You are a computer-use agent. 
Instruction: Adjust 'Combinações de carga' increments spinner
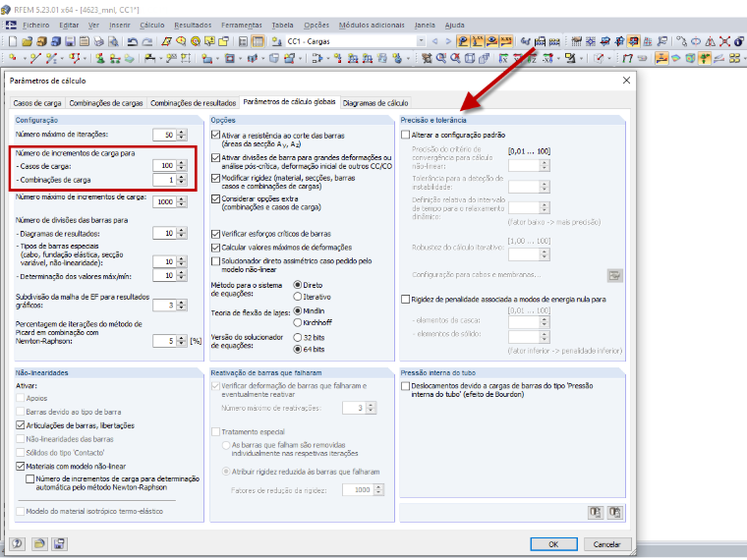coord(182,180)
